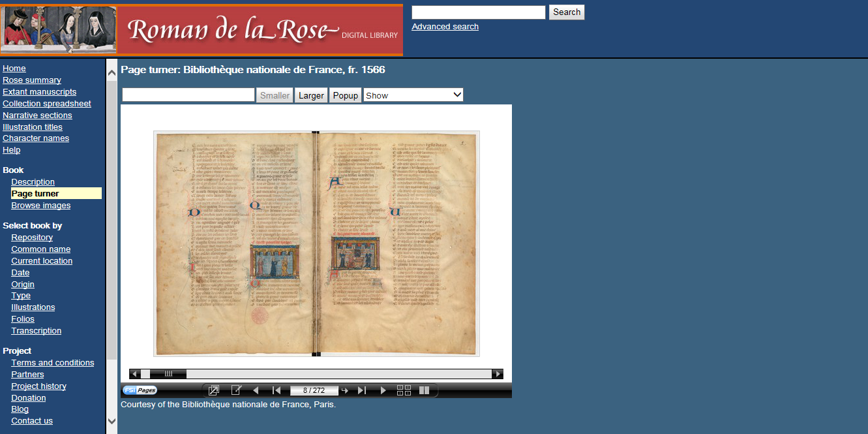Open Illustration titles
The image size is (868, 434).
[33, 127]
